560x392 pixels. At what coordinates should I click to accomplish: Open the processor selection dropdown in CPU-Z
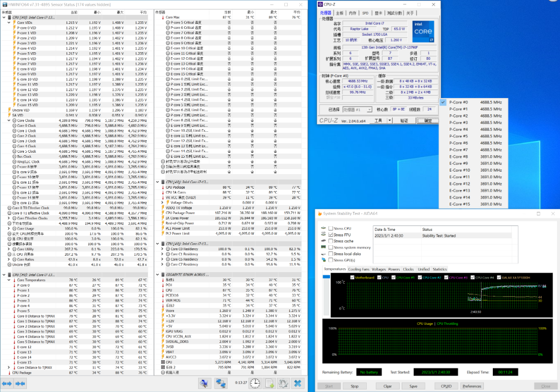[x=357, y=109]
